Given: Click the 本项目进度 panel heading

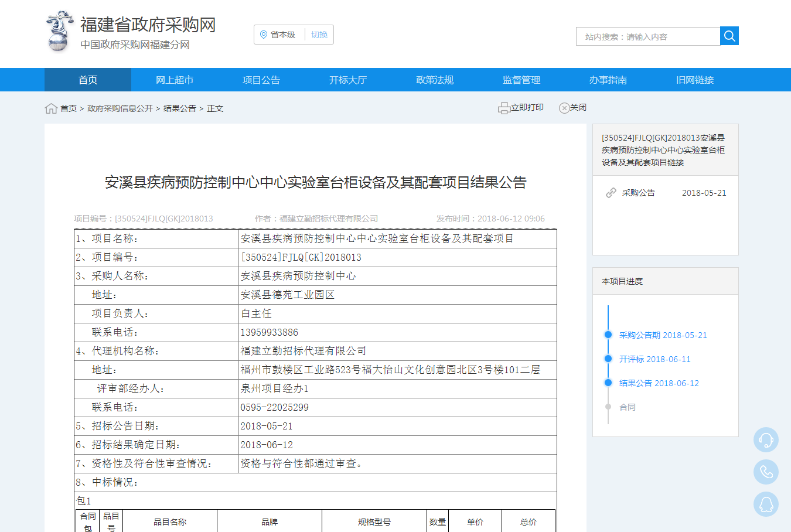Looking at the screenshot, I should 622,281.
